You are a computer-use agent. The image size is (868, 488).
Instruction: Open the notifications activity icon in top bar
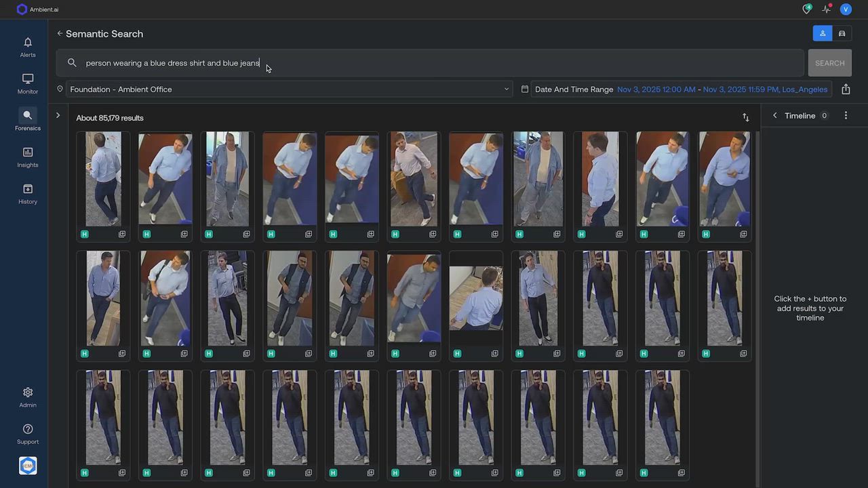pos(827,9)
